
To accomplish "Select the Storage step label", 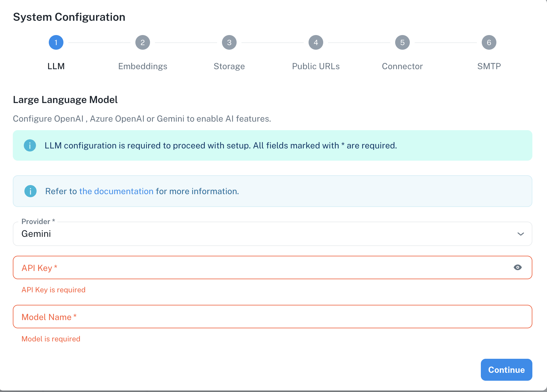I will [x=229, y=66].
